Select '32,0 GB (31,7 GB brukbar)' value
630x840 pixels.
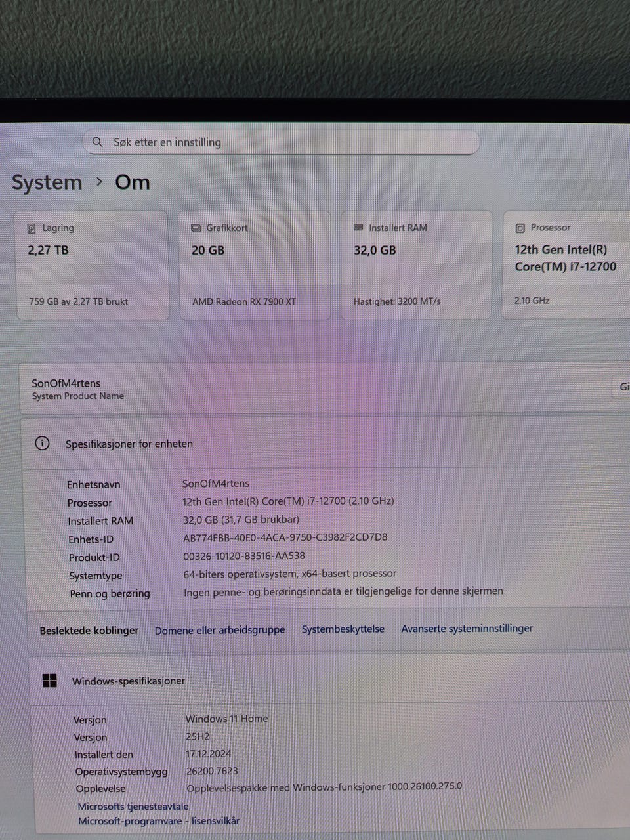point(241,519)
